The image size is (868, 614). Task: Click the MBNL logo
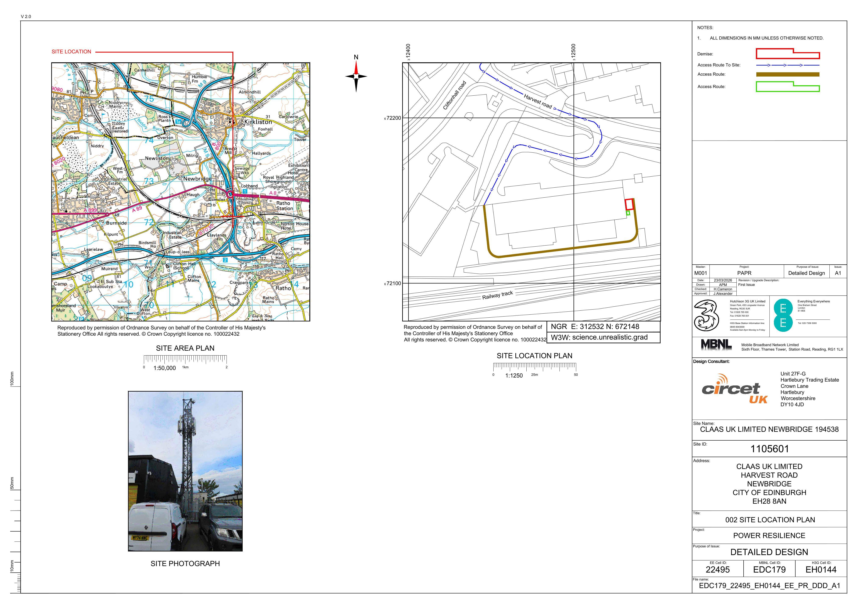(x=716, y=345)
